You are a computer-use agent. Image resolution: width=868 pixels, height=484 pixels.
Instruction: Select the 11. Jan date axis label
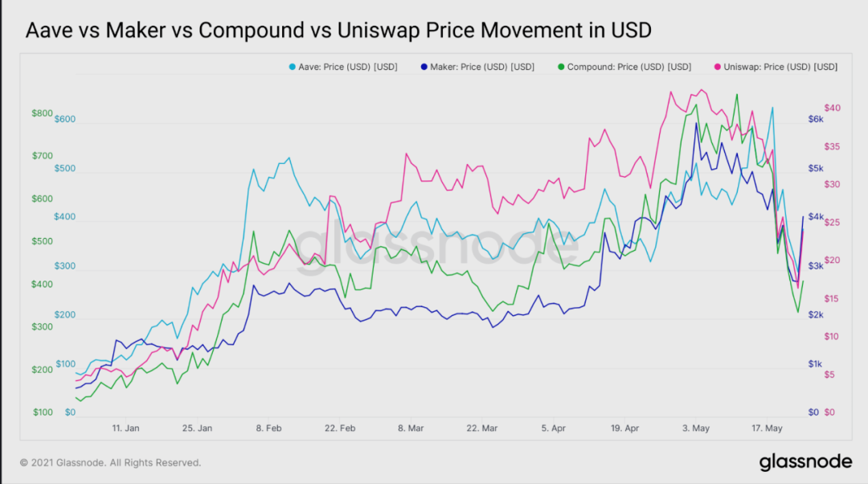(x=125, y=428)
